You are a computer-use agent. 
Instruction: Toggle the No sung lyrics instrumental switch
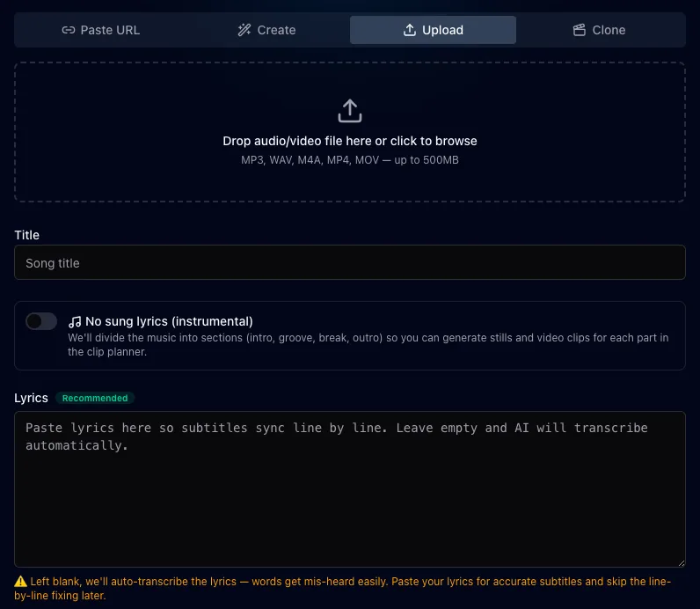click(x=41, y=321)
